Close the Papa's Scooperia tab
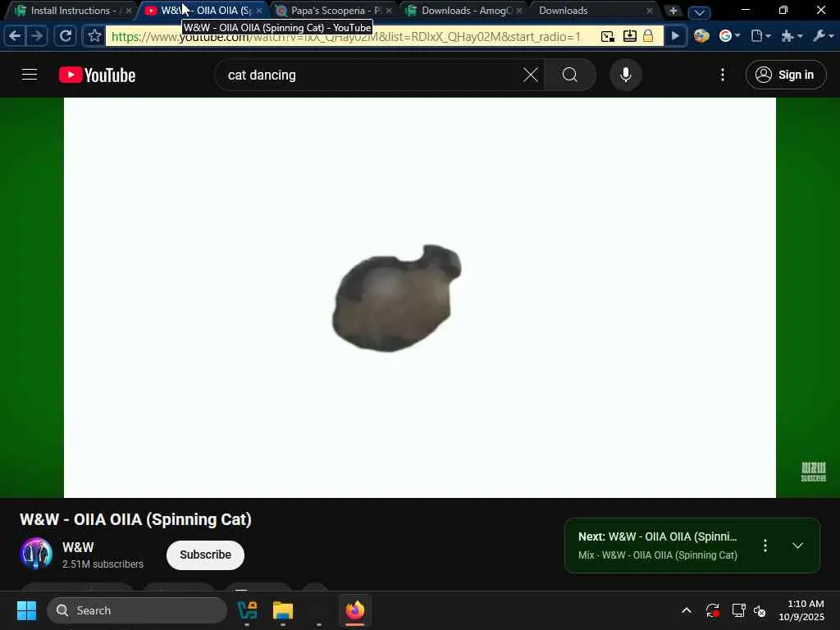 coord(389,11)
